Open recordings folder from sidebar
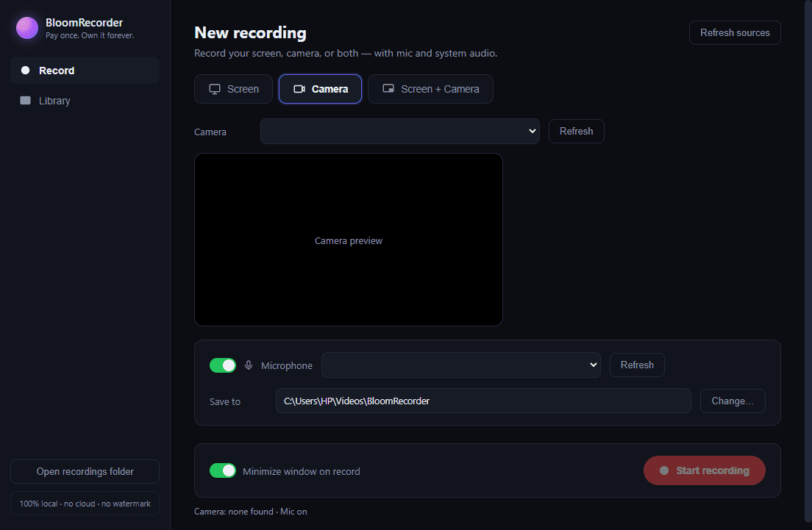Image resolution: width=812 pixels, height=530 pixels. 85,471
